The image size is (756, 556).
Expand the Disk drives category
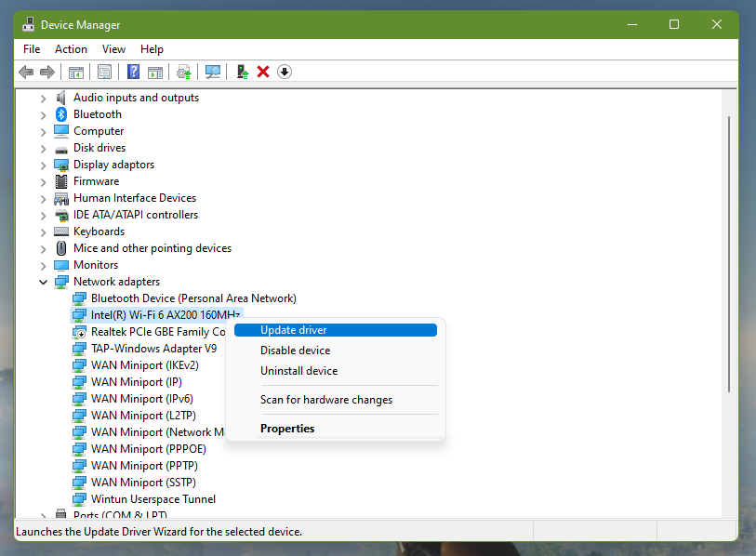point(44,149)
